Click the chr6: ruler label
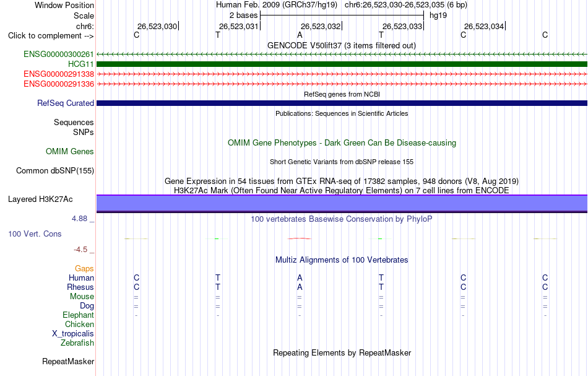This screenshot has width=588, height=376. (x=85, y=26)
